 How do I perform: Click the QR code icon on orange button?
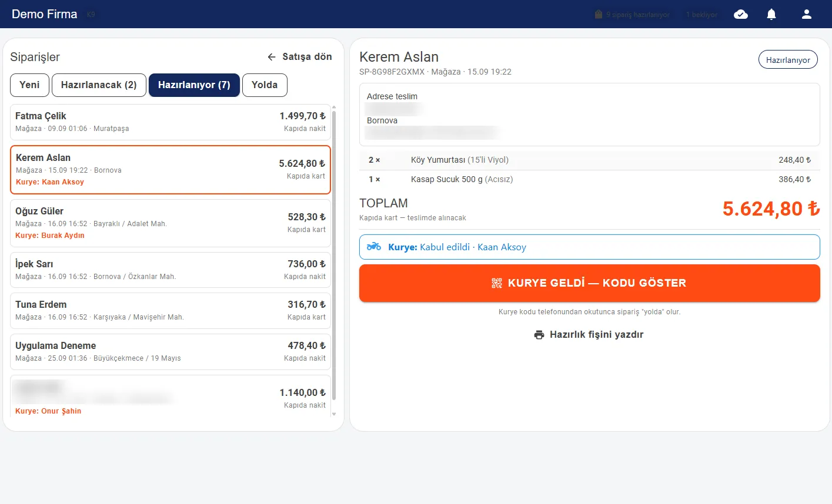click(497, 283)
